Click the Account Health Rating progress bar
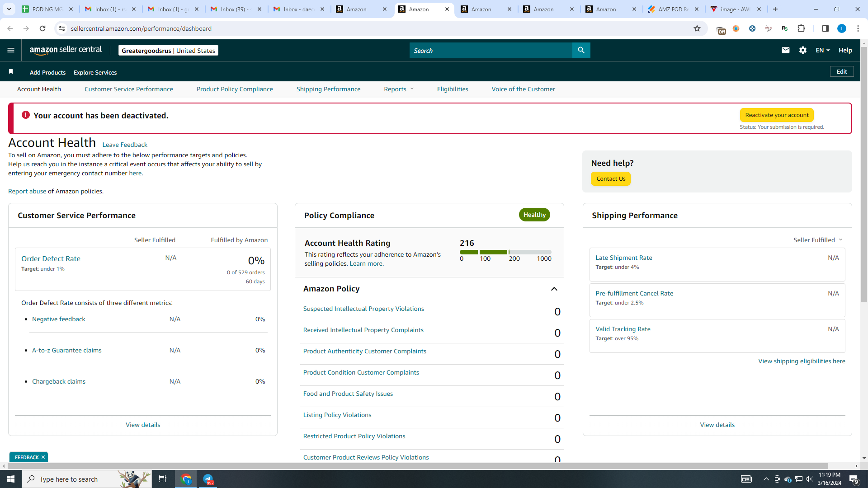The width and height of the screenshot is (868, 488). (505, 252)
